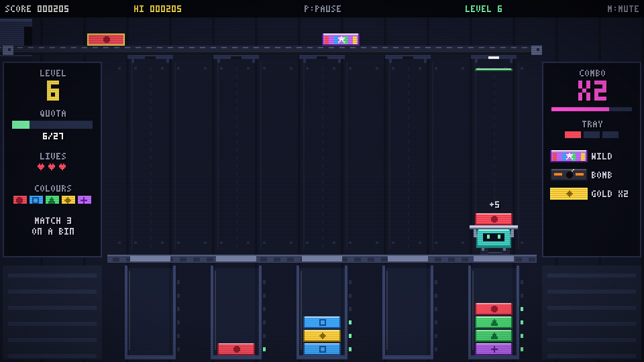This screenshot has height=362, width=644.
Task: Select the purple colour swatch in COLOURS
Action: pyautogui.click(x=85, y=200)
